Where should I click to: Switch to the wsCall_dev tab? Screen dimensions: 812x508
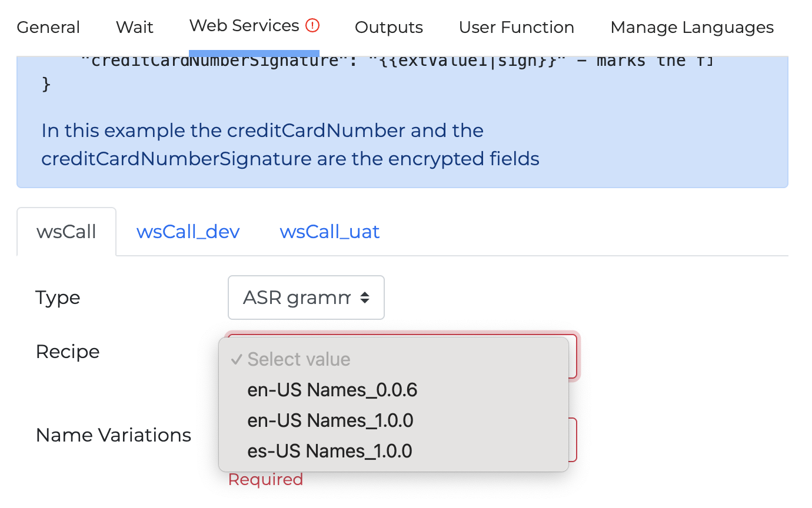(x=188, y=232)
